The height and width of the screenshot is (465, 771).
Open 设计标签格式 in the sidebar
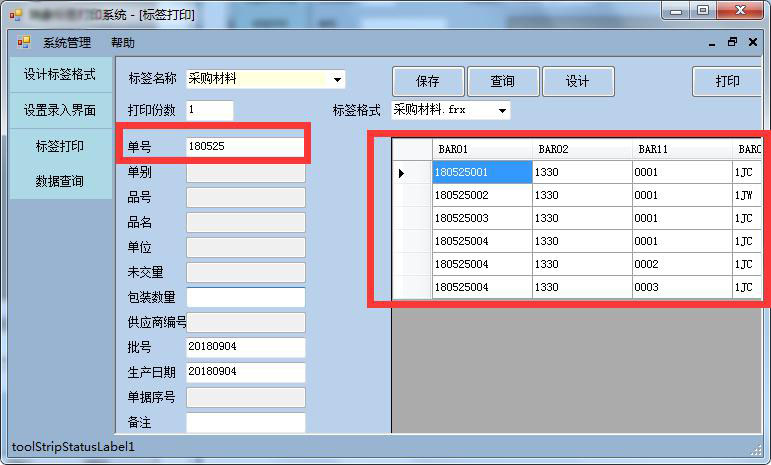[60, 75]
